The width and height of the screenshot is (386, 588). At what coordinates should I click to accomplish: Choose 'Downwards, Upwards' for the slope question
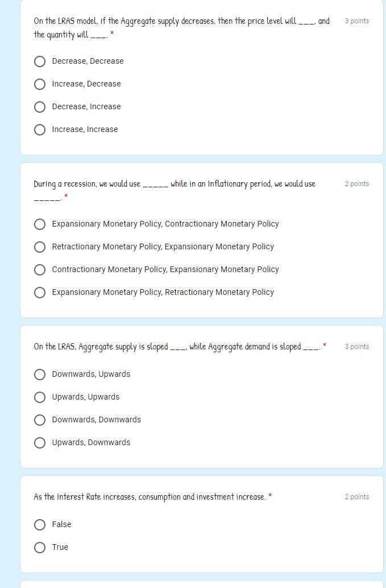click(40, 375)
